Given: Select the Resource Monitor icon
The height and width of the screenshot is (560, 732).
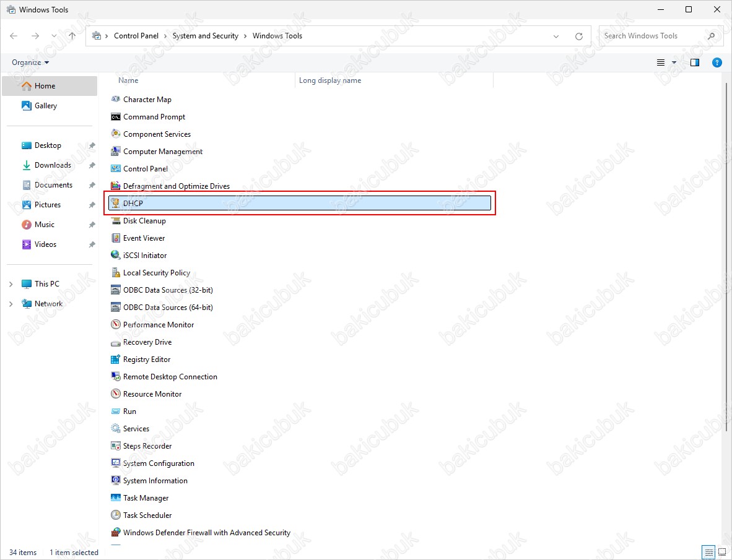Looking at the screenshot, I should (x=115, y=394).
